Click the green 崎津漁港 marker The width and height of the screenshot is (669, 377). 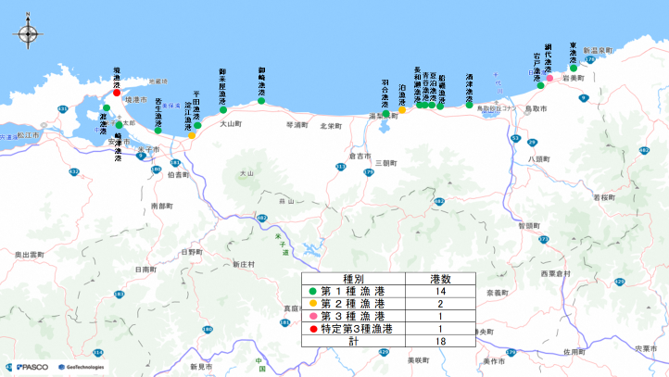(119, 125)
